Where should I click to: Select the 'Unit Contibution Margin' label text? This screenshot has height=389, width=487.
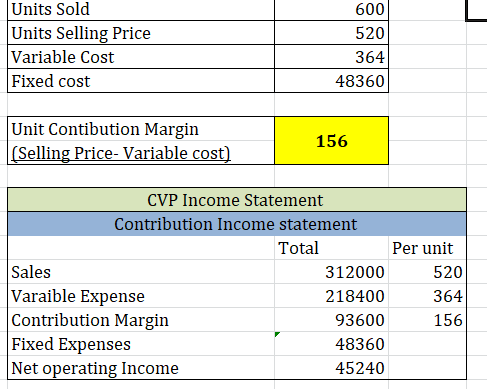[x=105, y=129]
